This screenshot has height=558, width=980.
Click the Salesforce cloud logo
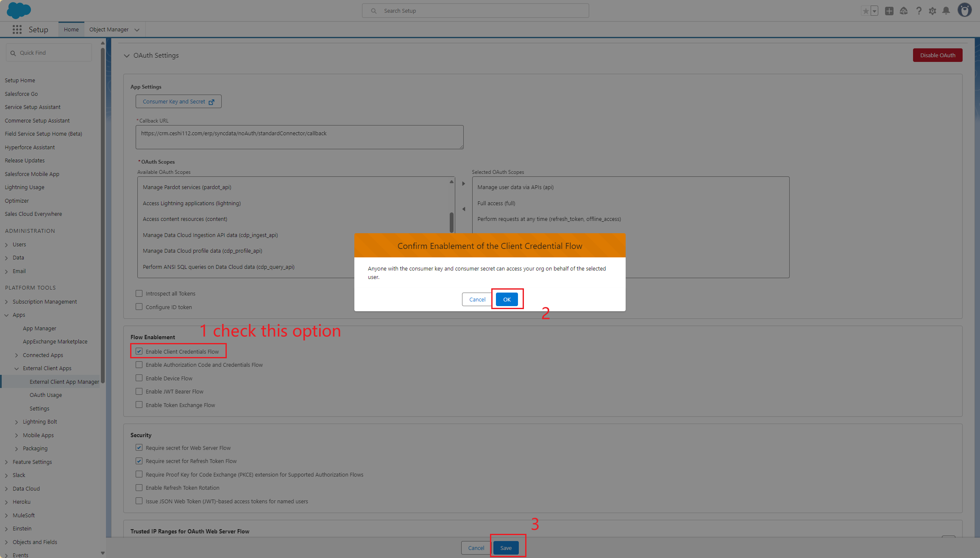click(19, 10)
